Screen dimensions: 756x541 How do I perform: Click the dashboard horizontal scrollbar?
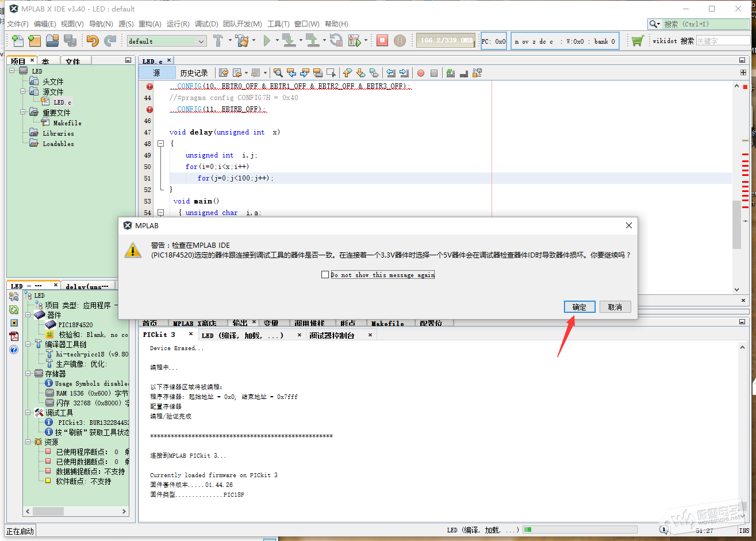pyautogui.click(x=76, y=511)
